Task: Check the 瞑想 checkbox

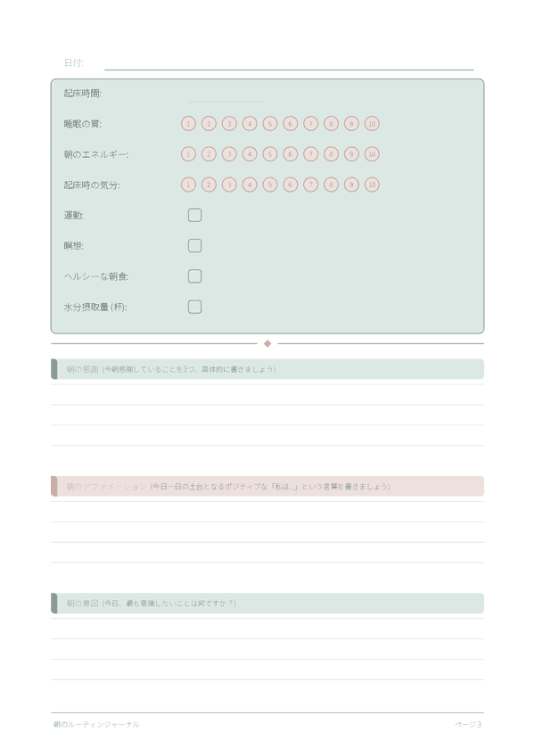Action: [x=194, y=245]
